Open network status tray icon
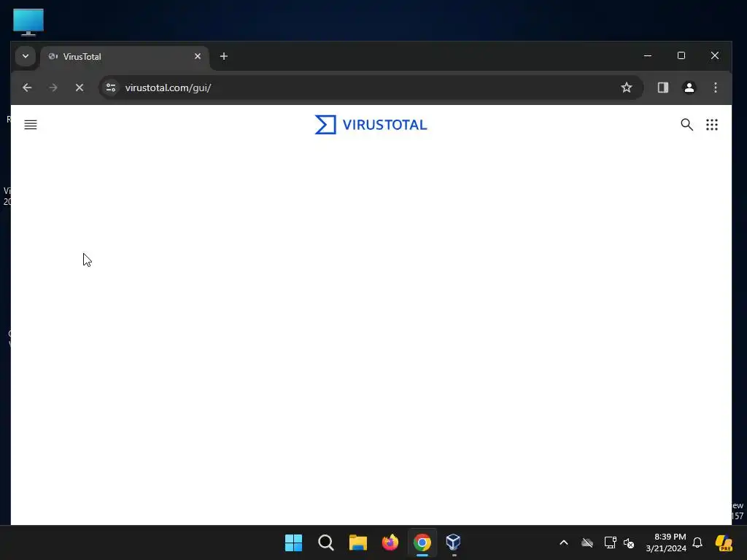The height and width of the screenshot is (560, 747). (x=611, y=542)
